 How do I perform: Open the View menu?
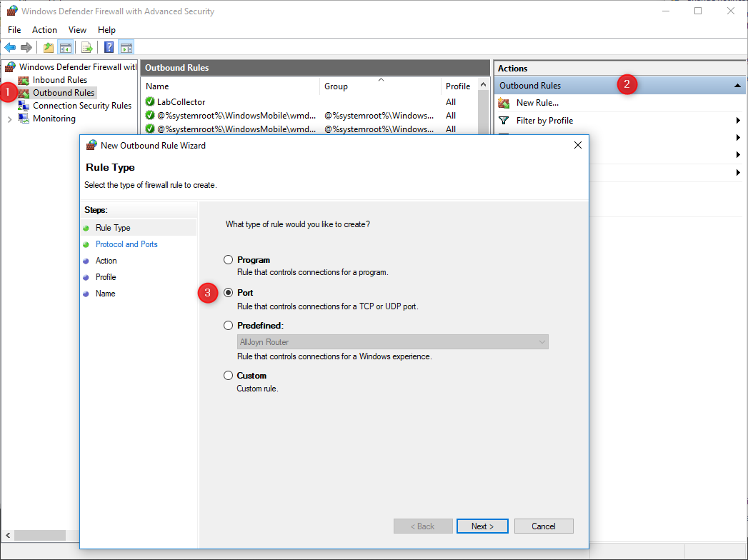click(77, 29)
